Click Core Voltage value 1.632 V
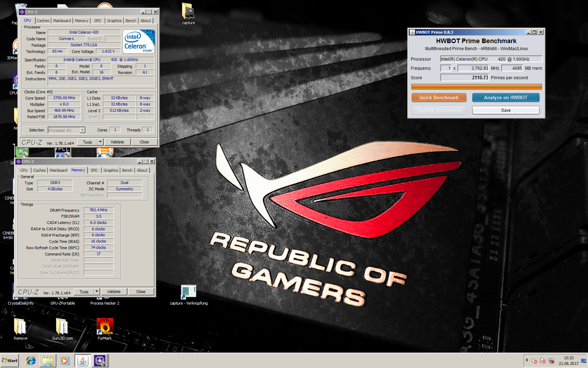 (108, 51)
